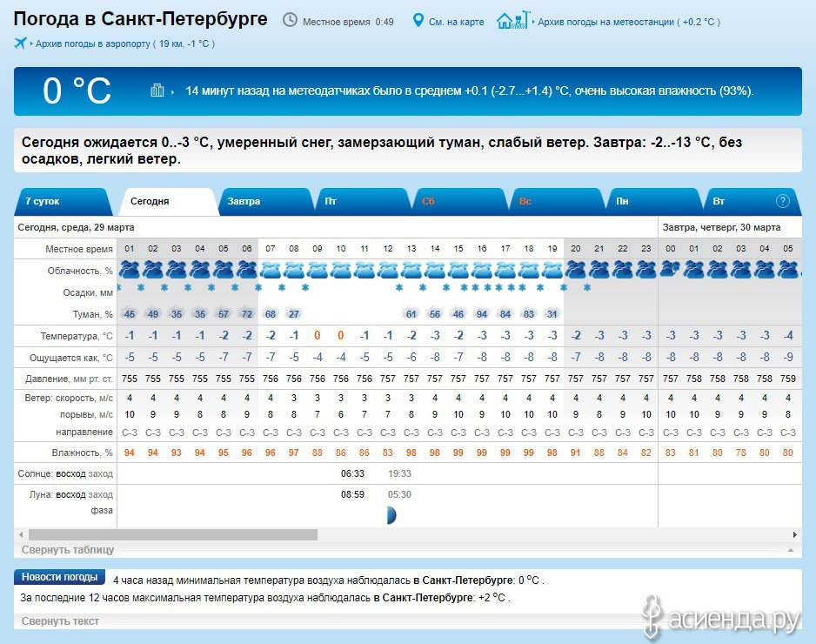Click cloud icon for hour 00 tomorrow

tap(670, 270)
